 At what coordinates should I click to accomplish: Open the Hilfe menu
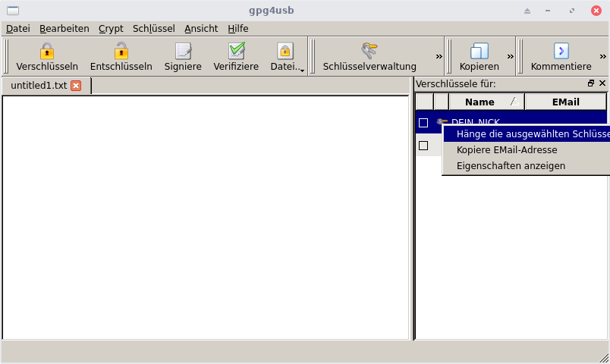point(238,29)
